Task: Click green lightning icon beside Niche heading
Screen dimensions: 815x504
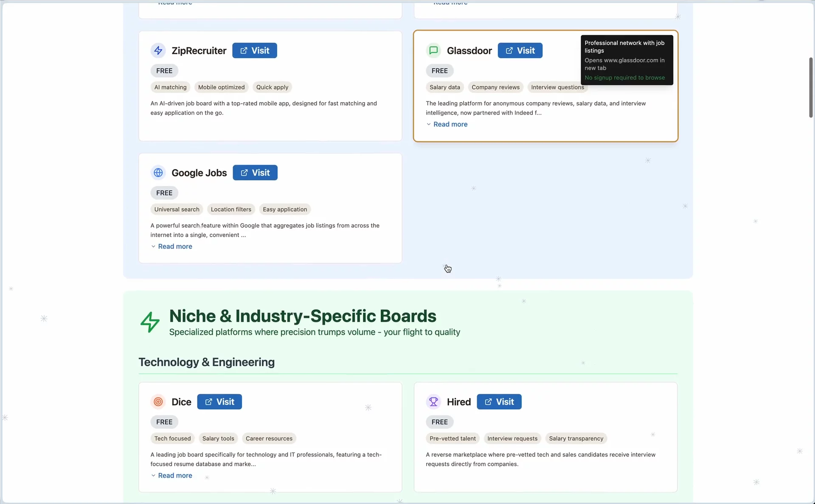Action: point(150,322)
